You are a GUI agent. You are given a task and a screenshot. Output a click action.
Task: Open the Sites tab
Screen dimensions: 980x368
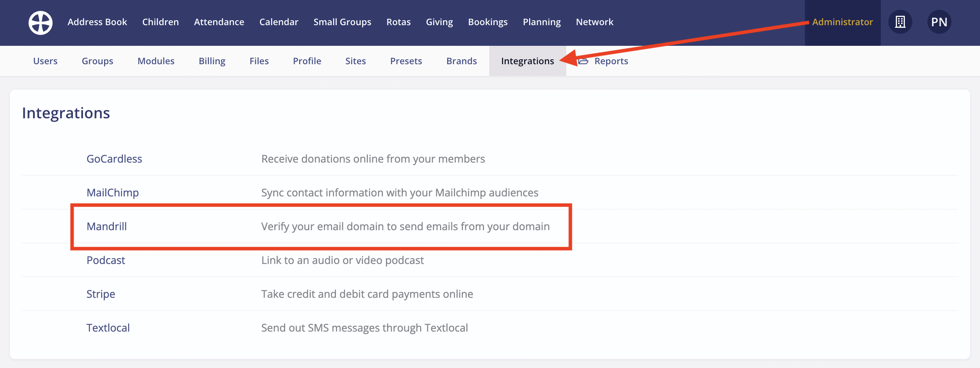356,61
